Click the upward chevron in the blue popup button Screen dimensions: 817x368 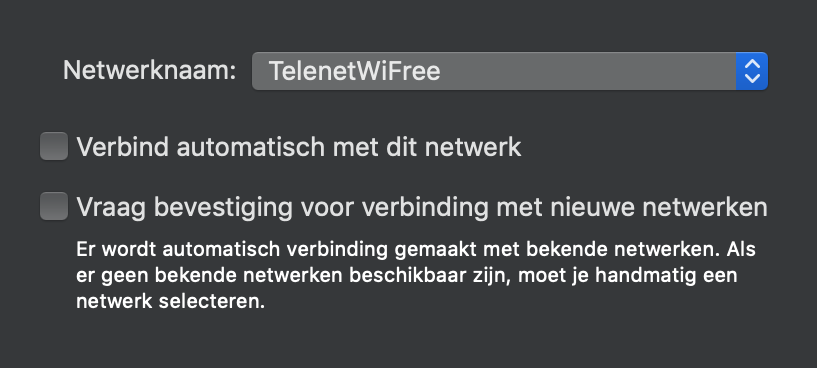click(x=752, y=64)
